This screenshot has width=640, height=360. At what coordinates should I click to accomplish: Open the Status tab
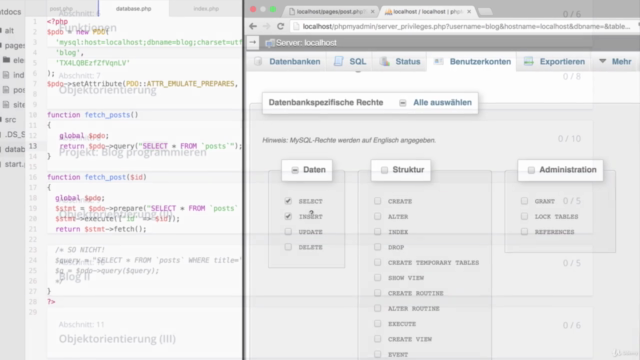400,62
